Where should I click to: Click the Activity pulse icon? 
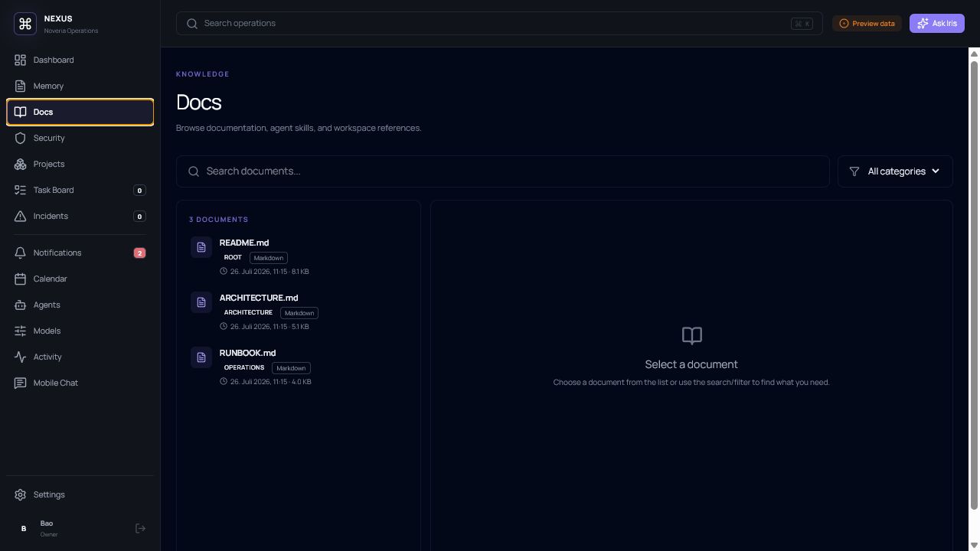[21, 357]
